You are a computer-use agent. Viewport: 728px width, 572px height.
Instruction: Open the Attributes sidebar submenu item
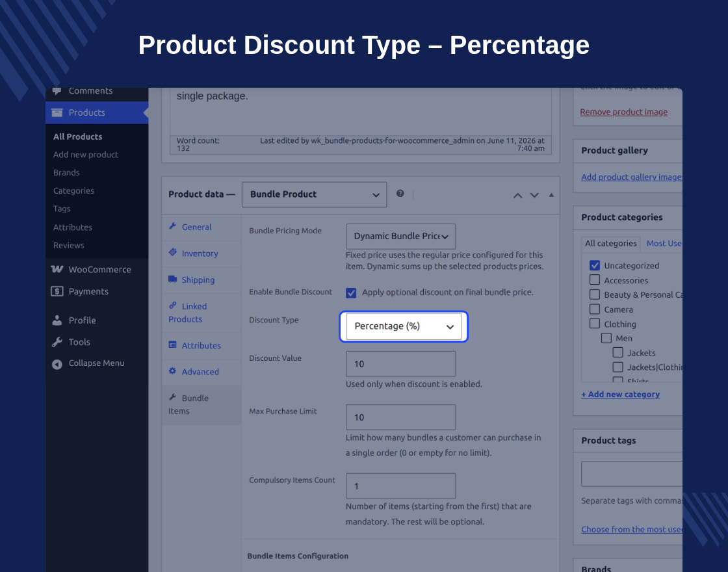72,227
